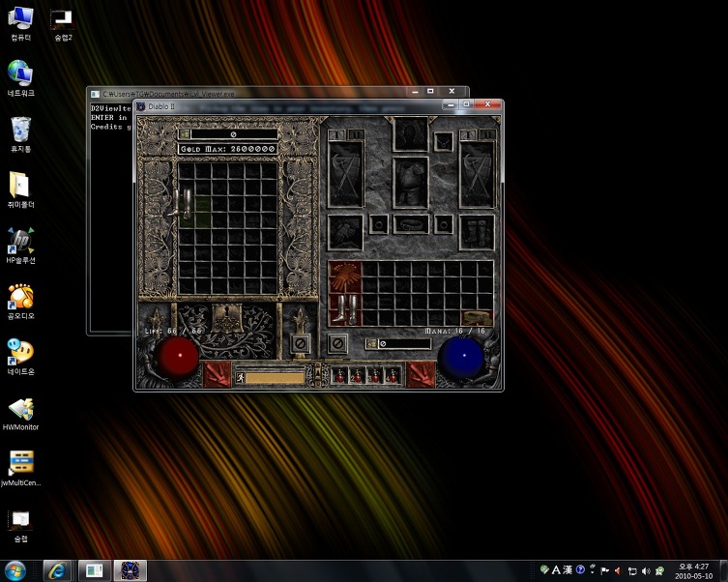The width and height of the screenshot is (728, 582).
Task: Click the inventory gold amount field
Action: 404,344
